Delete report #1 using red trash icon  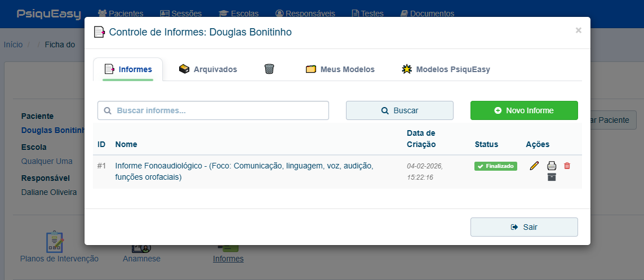click(567, 166)
